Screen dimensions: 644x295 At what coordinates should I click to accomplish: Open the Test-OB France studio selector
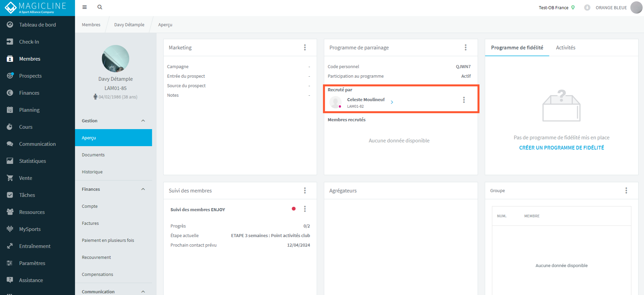point(557,7)
